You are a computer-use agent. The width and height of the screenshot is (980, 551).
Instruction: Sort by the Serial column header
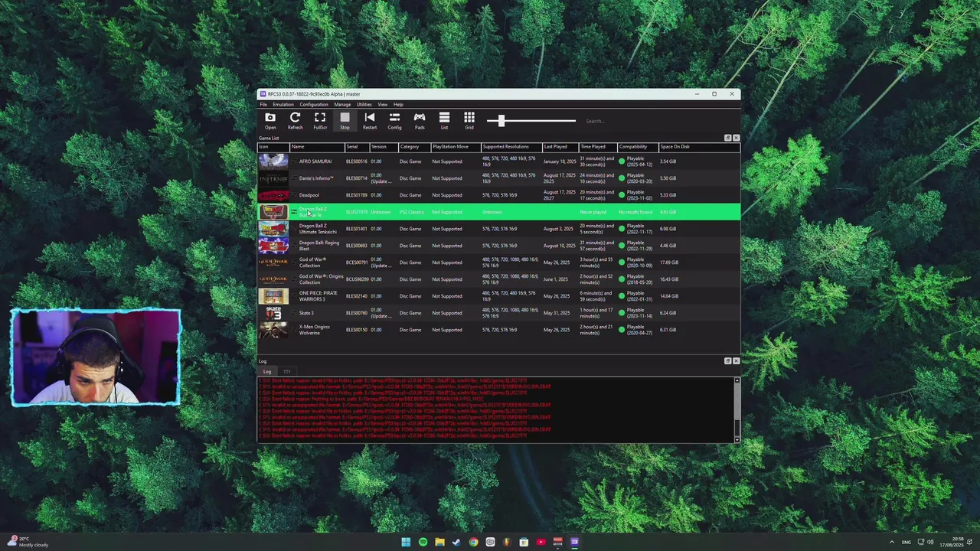[357, 147]
